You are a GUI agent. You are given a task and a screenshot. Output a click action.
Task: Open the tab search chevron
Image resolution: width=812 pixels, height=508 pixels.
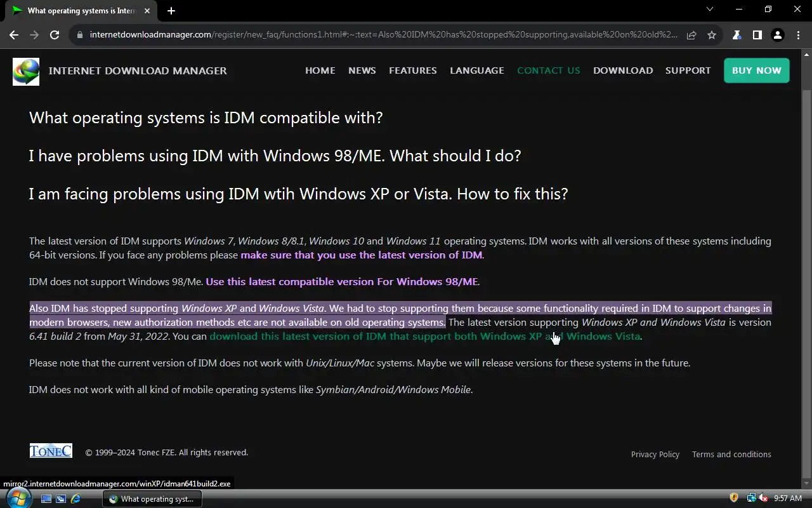click(710, 10)
